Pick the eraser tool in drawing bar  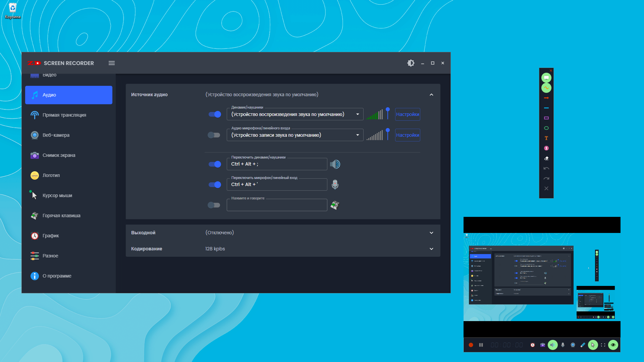pyautogui.click(x=546, y=158)
